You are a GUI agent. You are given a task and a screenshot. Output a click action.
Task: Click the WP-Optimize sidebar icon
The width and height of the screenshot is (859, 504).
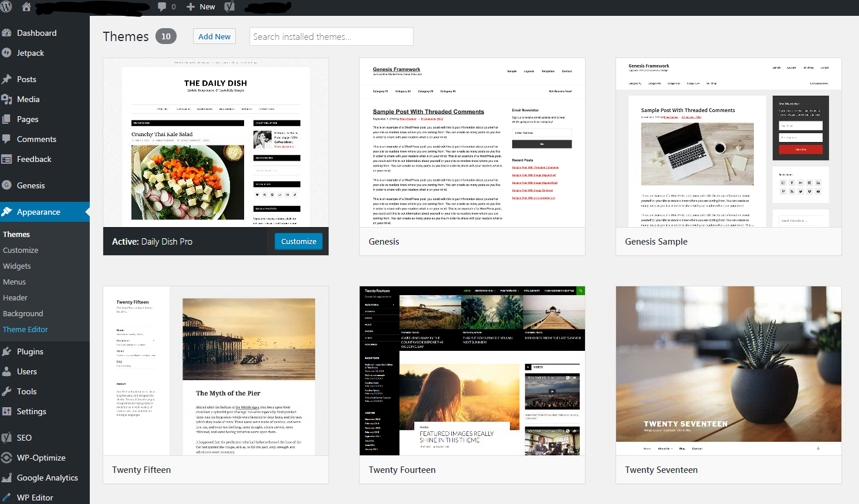[6, 458]
